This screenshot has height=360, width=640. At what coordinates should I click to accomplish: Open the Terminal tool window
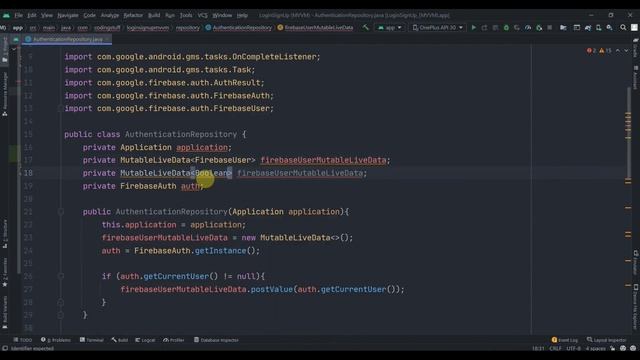coord(91,340)
